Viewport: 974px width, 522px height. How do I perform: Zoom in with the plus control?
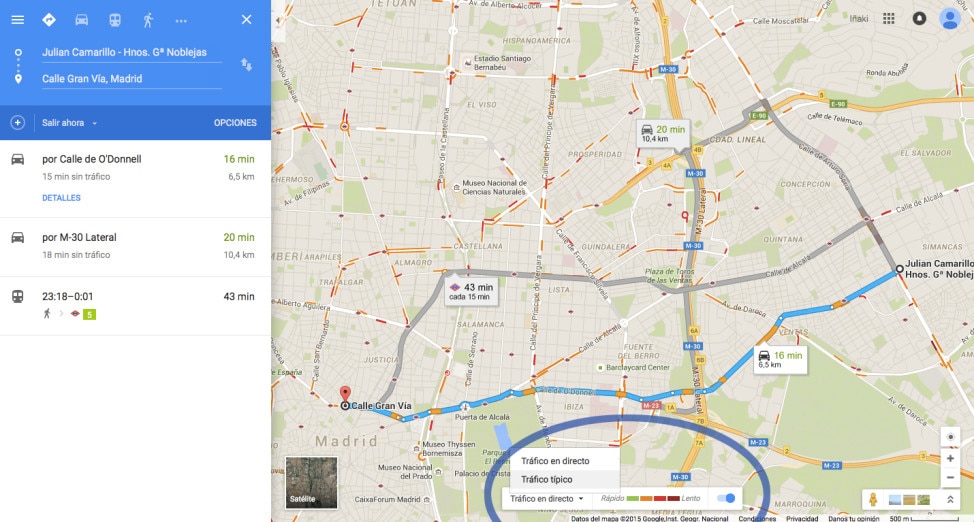click(950, 459)
